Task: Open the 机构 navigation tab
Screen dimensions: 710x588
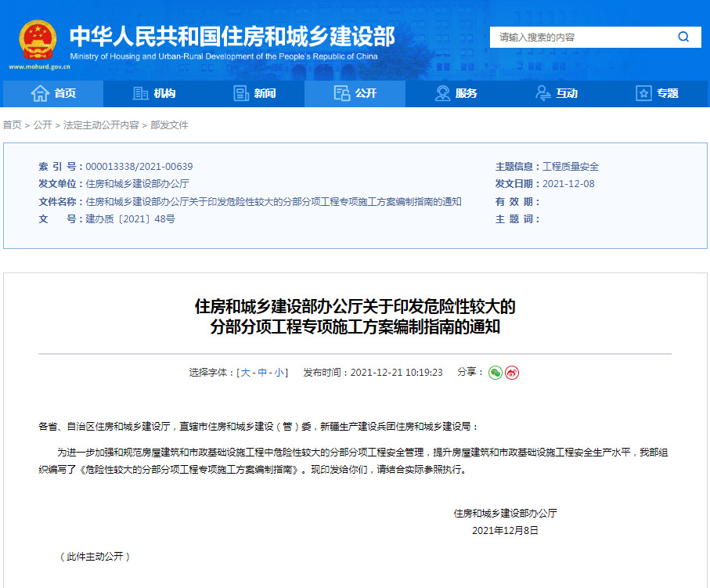Action: [154, 94]
